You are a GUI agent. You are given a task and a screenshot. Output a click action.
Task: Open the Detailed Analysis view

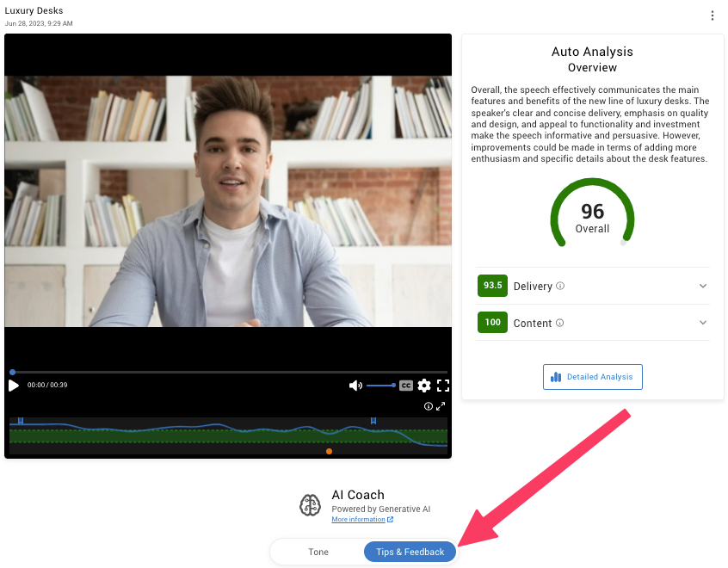592,376
